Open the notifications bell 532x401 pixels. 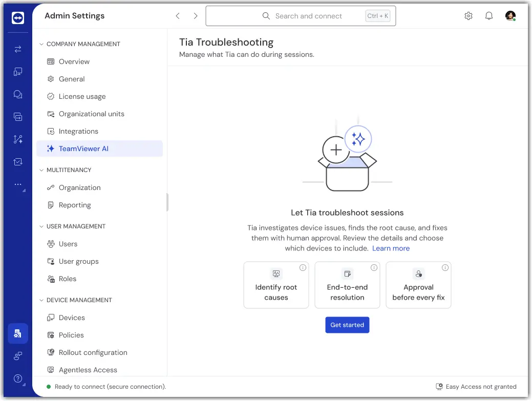click(488, 16)
